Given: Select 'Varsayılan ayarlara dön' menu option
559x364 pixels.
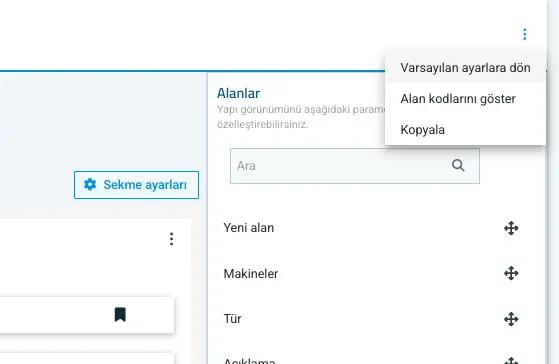Looking at the screenshot, I should 465,68.
